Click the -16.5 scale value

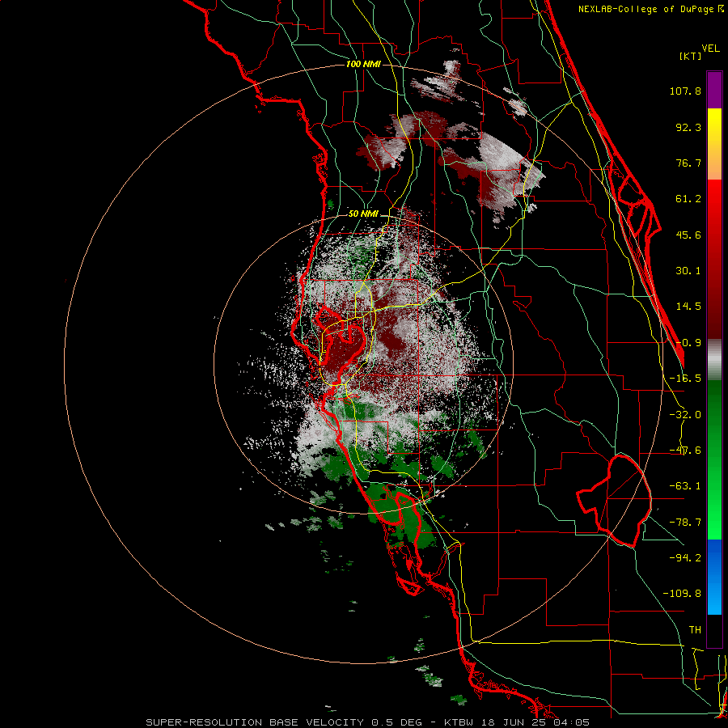tap(685, 379)
